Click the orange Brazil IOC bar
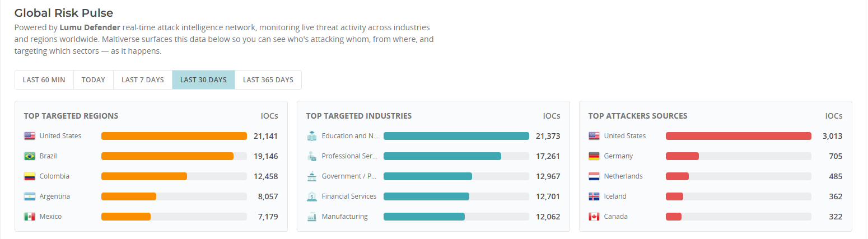 (x=167, y=156)
